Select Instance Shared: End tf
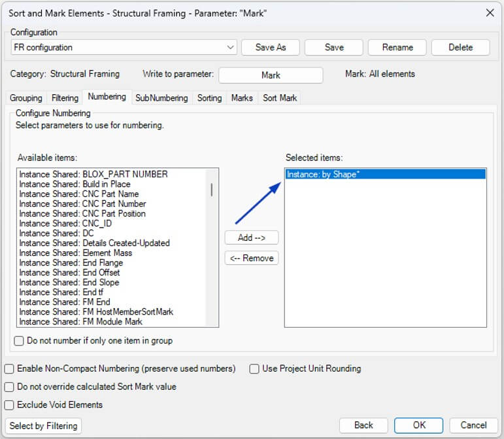Image resolution: width=504 pixels, height=439 pixels. tap(112, 292)
